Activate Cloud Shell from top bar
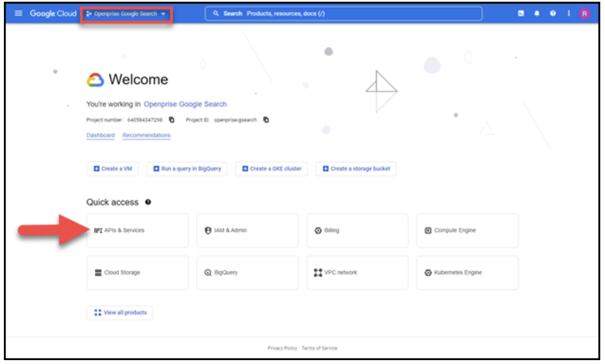605x364 pixels. pyautogui.click(x=521, y=13)
